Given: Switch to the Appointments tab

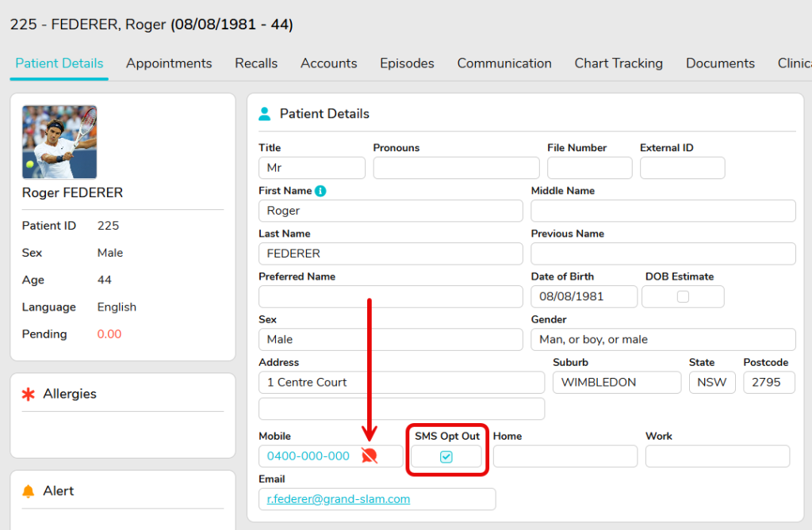Looking at the screenshot, I should [169, 63].
